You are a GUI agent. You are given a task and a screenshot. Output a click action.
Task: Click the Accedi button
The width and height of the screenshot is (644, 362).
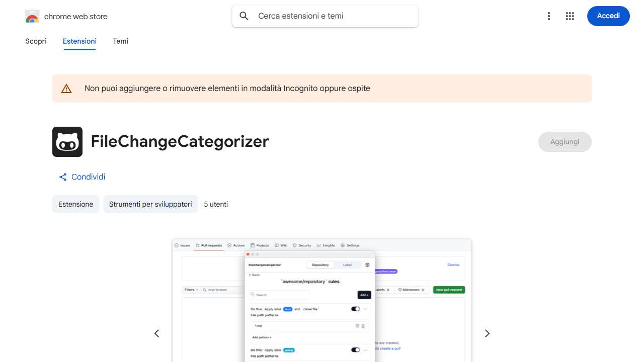coord(608,16)
